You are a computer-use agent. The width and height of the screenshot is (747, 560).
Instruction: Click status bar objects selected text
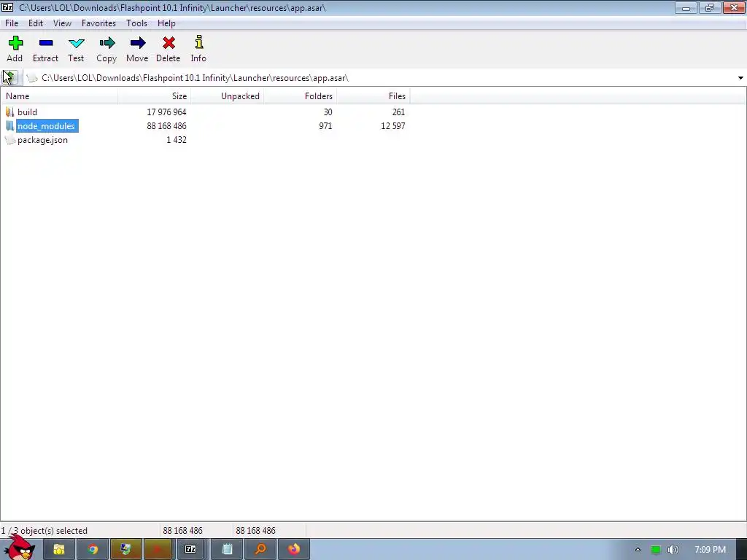pos(44,531)
